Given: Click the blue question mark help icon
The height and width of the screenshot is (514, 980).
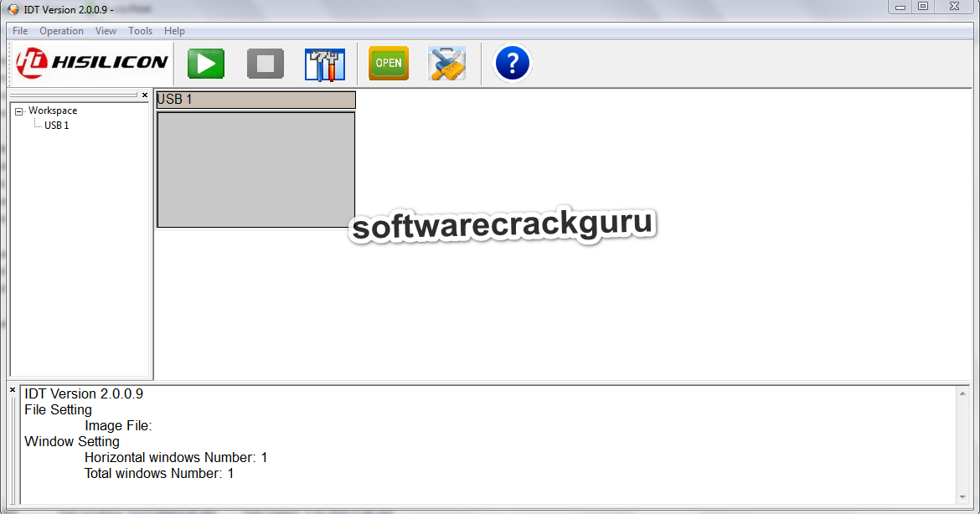Looking at the screenshot, I should click(512, 63).
